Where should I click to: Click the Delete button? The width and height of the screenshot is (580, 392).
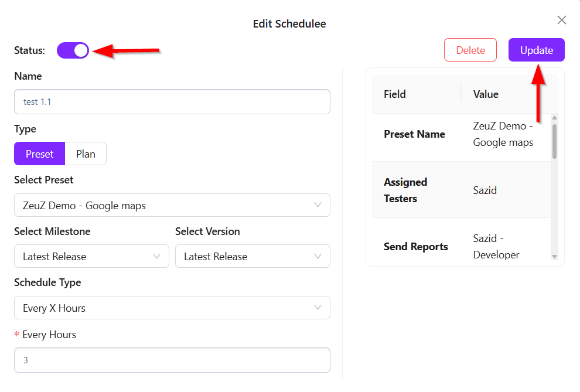coord(470,50)
